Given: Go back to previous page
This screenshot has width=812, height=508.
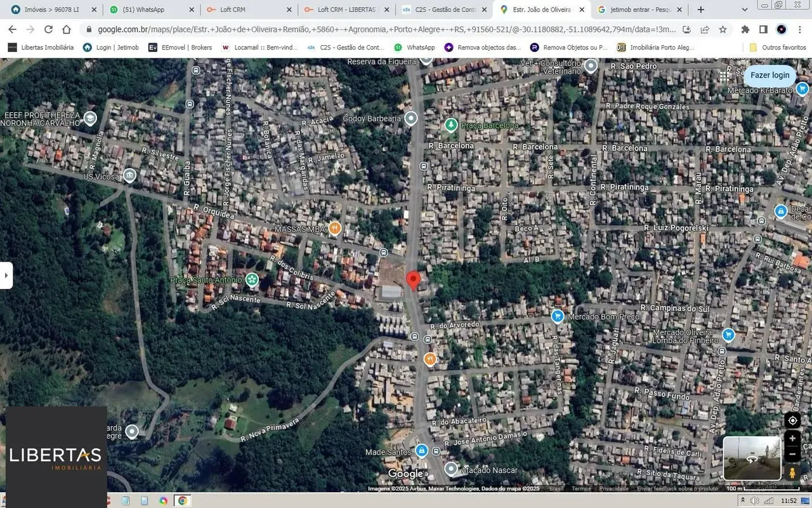Looking at the screenshot, I should pos(12,29).
